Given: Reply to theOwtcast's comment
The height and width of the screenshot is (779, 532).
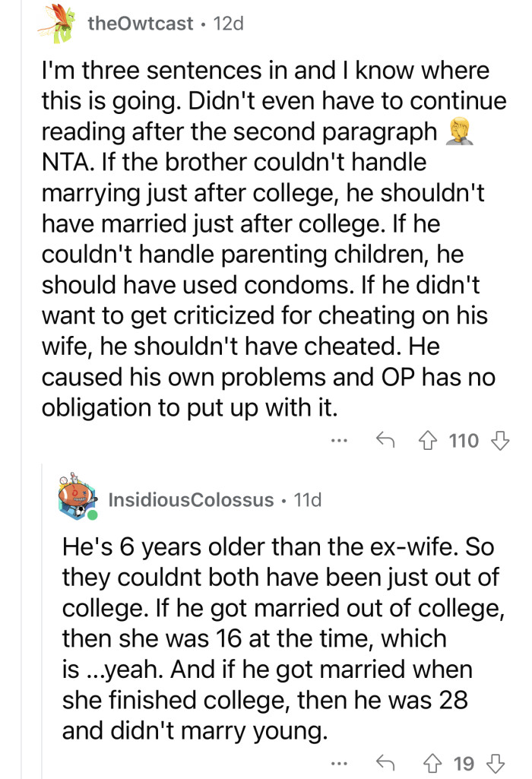Looking at the screenshot, I should click(388, 440).
